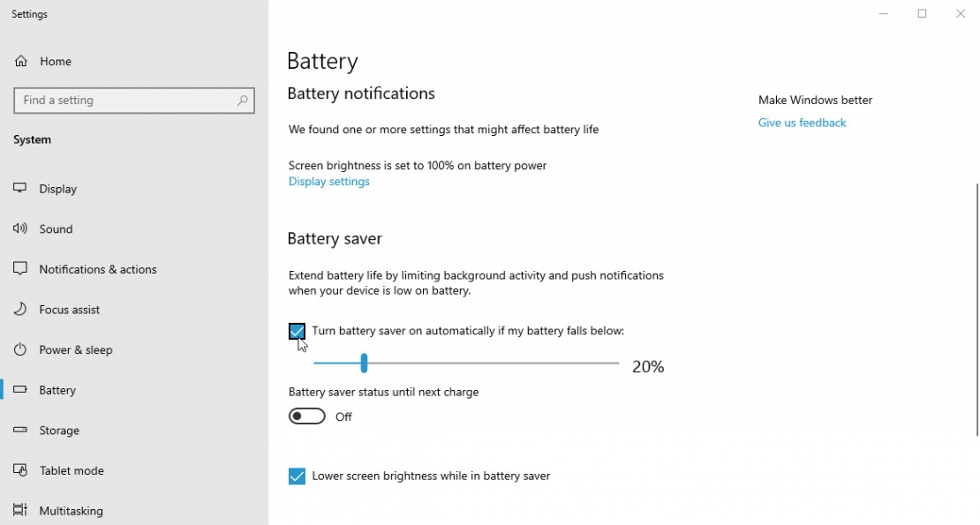The height and width of the screenshot is (525, 980).
Task: Click inside the Find a setting search box
Action: click(x=124, y=100)
